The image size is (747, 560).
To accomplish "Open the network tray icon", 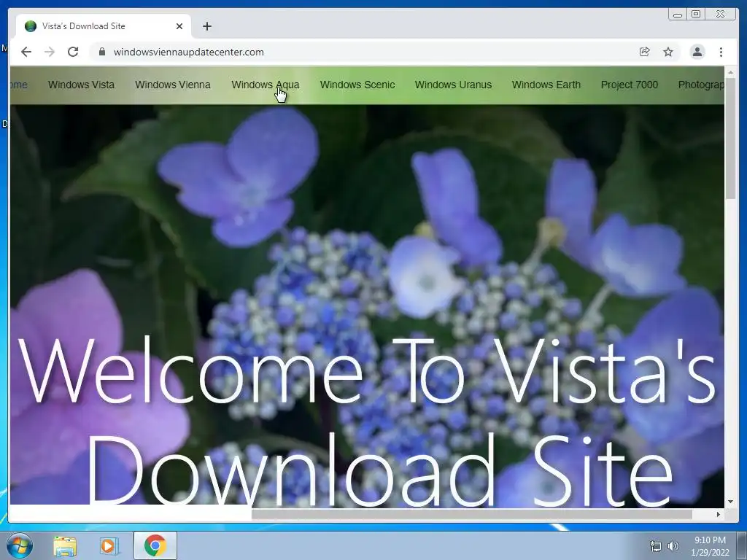I will pos(656,546).
